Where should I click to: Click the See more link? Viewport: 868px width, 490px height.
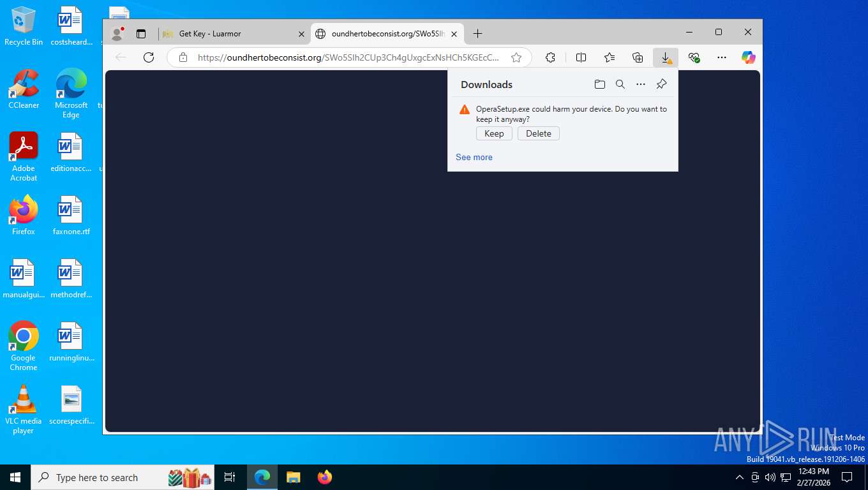pos(474,157)
